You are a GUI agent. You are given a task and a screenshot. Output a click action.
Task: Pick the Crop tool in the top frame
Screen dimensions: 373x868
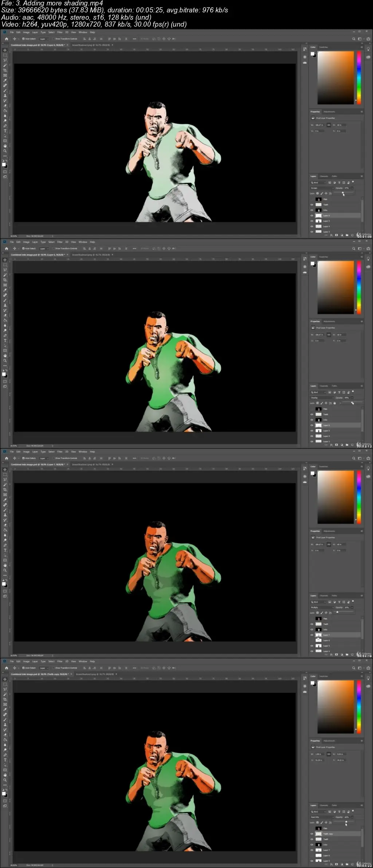[x=5, y=70]
